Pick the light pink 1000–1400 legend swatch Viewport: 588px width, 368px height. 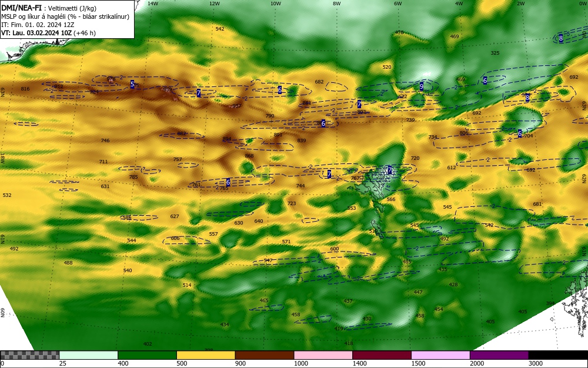tap(323, 355)
